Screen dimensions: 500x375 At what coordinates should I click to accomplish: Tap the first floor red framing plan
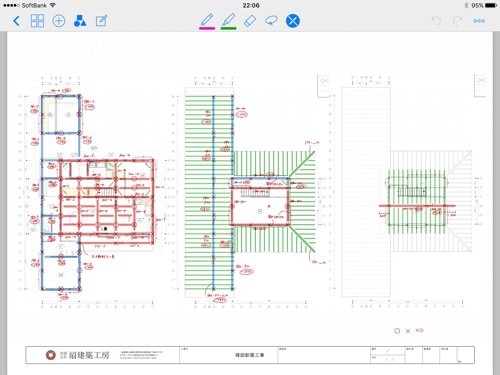coord(97,192)
